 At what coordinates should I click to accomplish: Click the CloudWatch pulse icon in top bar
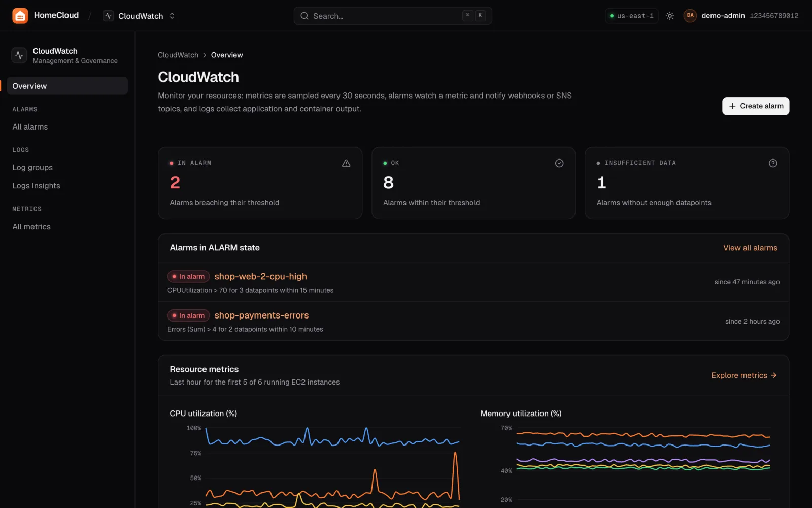tap(108, 16)
